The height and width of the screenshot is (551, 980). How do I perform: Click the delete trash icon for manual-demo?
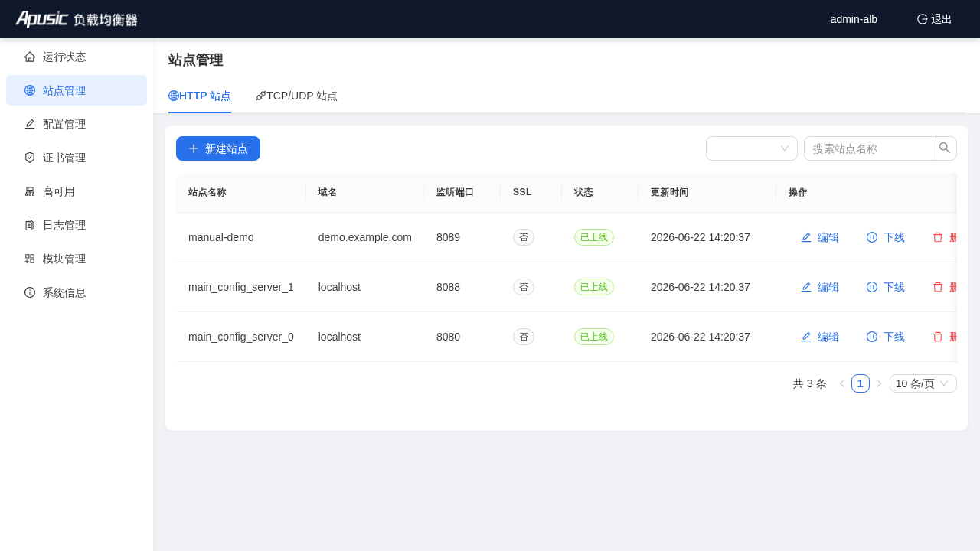(x=938, y=237)
